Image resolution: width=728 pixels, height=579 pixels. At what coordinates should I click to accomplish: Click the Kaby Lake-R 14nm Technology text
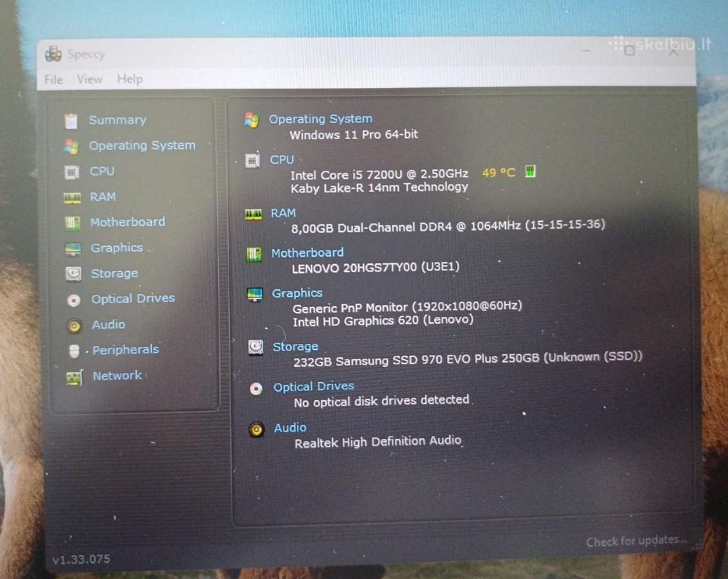point(379,187)
